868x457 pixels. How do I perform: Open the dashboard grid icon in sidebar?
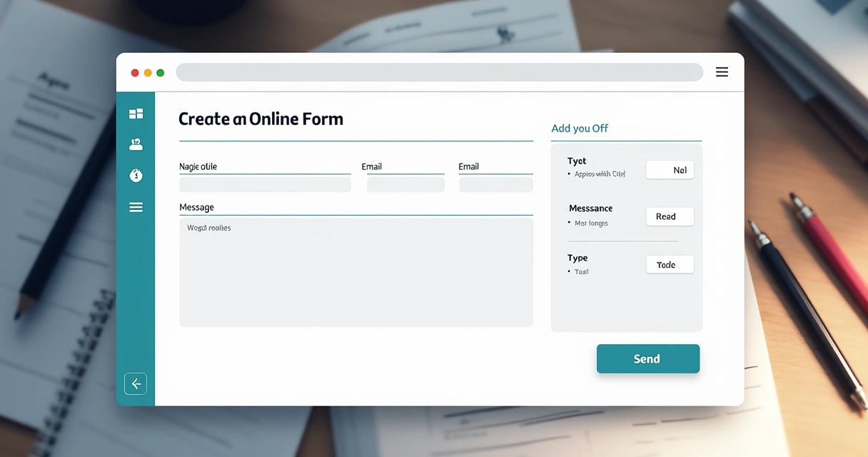point(136,114)
